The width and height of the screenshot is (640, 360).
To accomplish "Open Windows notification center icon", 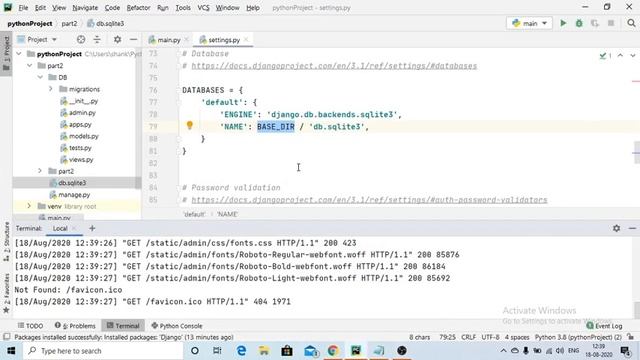I will coord(624,351).
